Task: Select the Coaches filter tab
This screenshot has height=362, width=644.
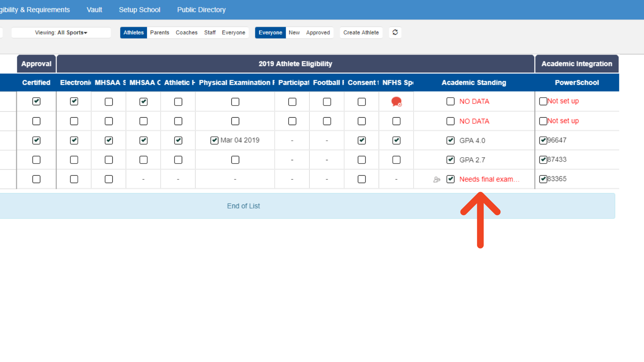Action: tap(186, 33)
